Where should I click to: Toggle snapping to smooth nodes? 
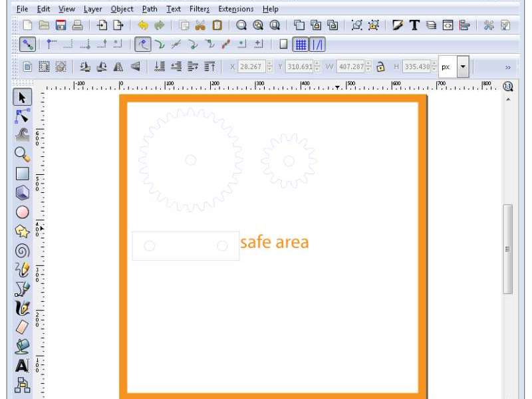209,45
